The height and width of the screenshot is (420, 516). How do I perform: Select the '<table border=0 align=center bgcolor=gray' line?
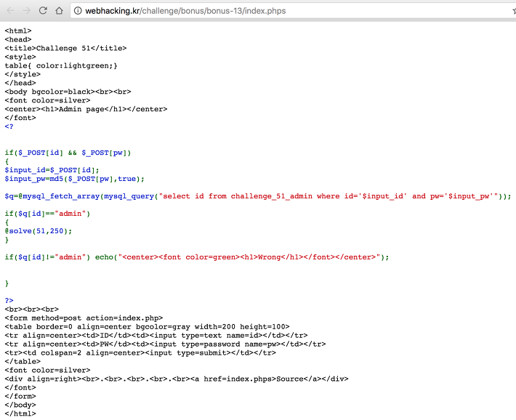147,327
